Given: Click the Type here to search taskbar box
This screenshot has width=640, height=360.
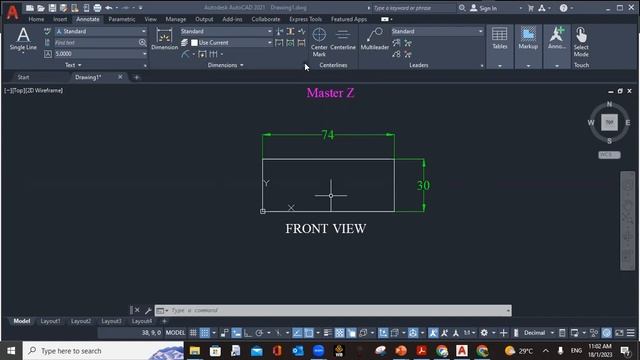Looking at the screenshot, I should (103, 351).
